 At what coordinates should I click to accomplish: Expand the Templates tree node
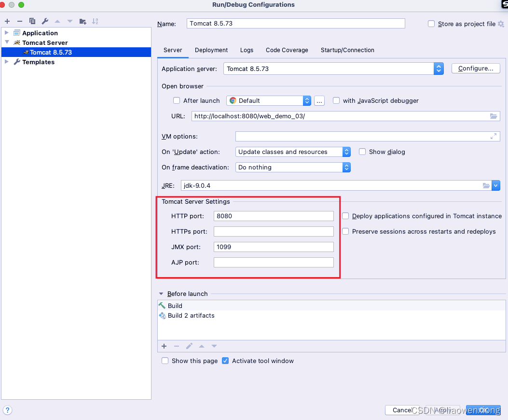point(6,62)
